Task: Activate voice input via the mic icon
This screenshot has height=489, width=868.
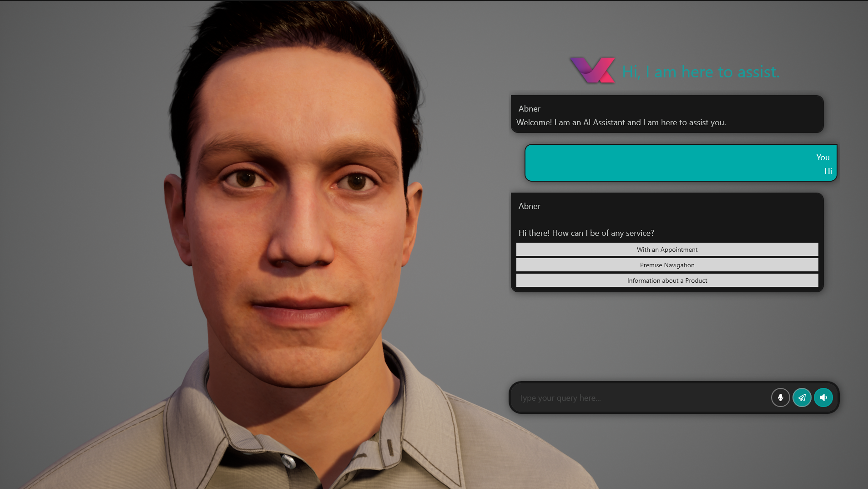Action: click(x=780, y=397)
